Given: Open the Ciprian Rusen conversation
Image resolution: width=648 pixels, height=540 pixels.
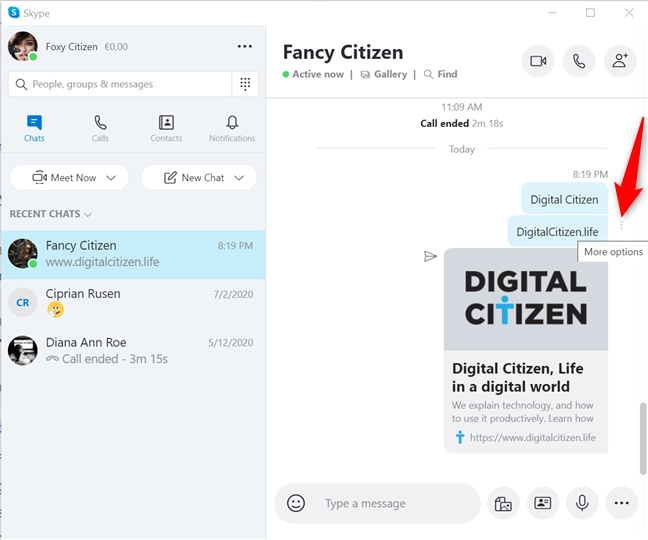Looking at the screenshot, I should click(133, 302).
